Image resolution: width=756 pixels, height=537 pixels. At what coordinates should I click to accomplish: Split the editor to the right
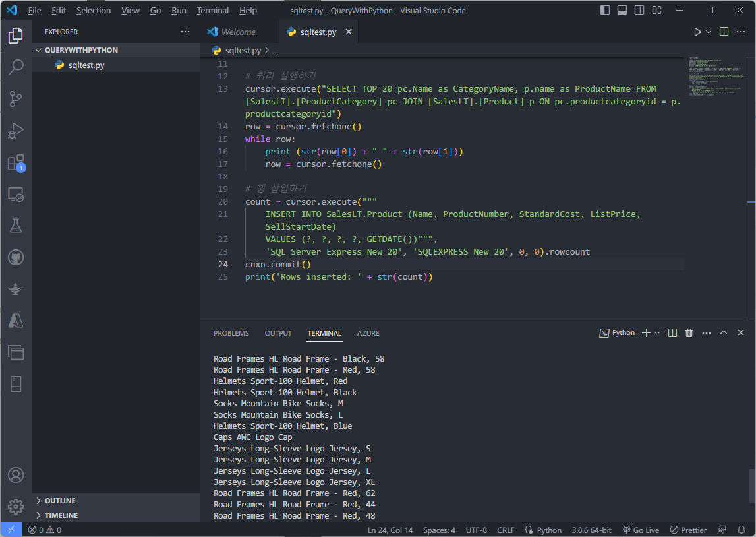pos(724,32)
